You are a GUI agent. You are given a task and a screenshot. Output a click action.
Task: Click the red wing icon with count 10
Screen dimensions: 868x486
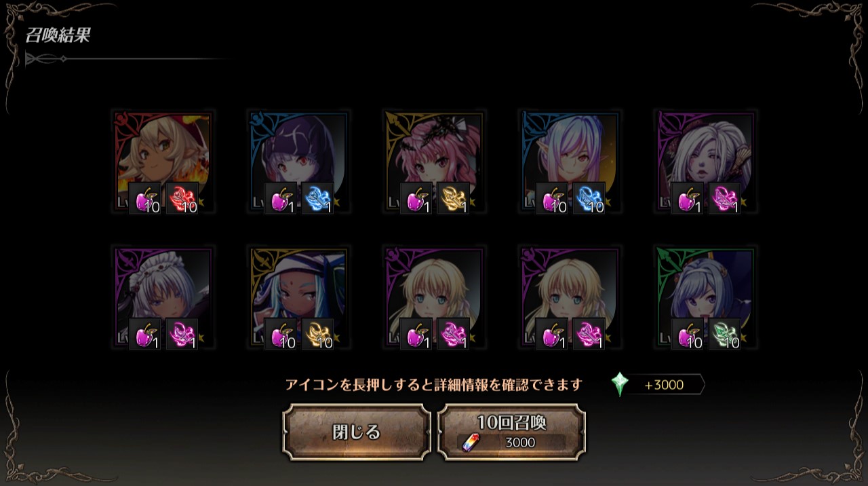coord(182,198)
